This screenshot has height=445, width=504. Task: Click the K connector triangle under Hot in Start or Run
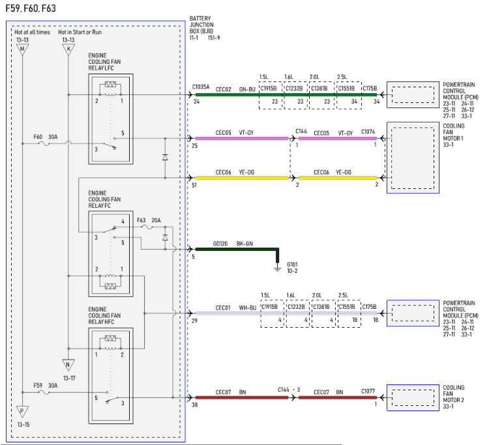tap(68, 49)
